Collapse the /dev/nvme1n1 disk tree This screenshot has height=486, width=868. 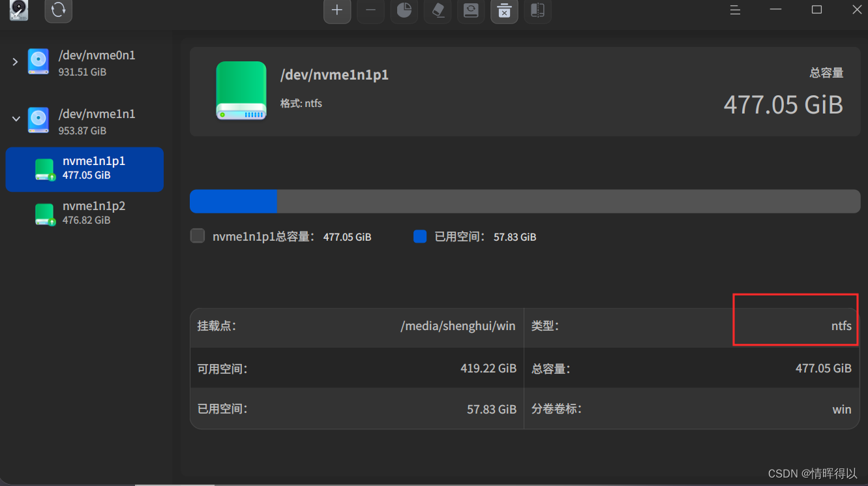(x=16, y=119)
